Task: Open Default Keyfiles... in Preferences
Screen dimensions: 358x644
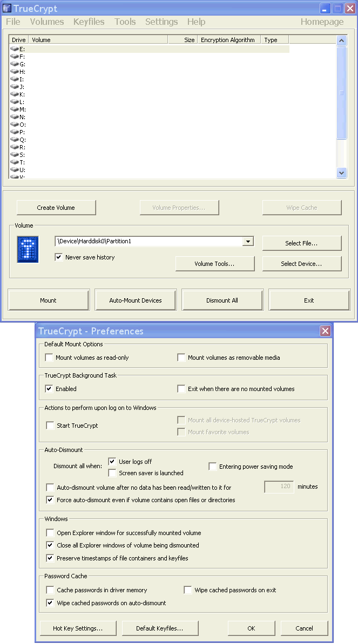Action: [159, 628]
